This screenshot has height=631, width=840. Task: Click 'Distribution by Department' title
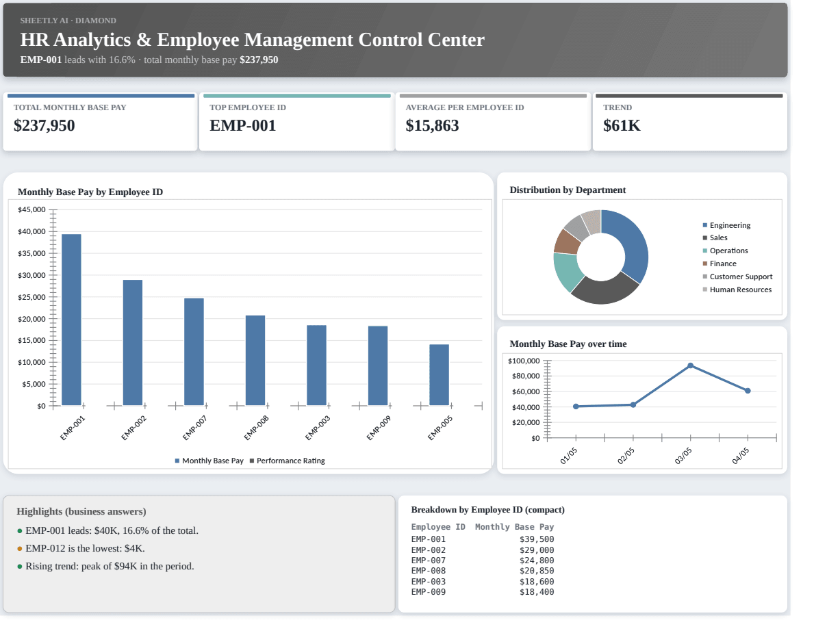point(568,190)
